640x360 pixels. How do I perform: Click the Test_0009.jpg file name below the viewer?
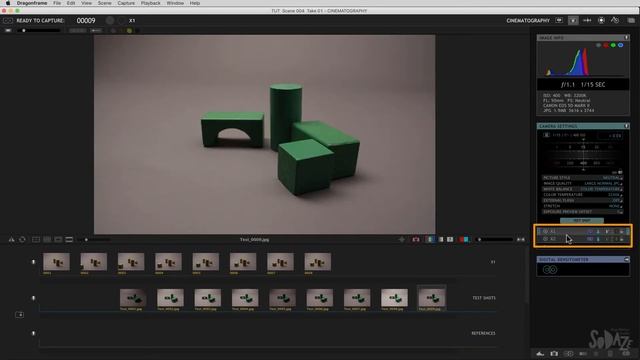coord(254,240)
